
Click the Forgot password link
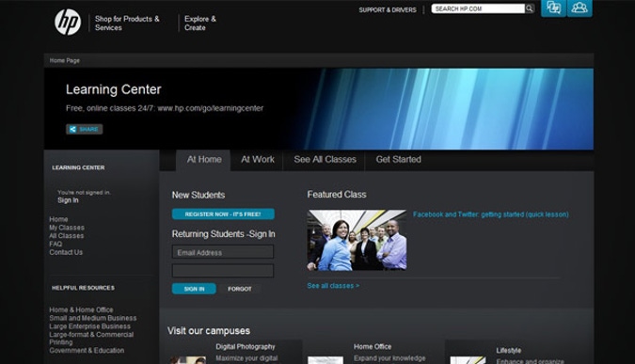click(x=240, y=289)
